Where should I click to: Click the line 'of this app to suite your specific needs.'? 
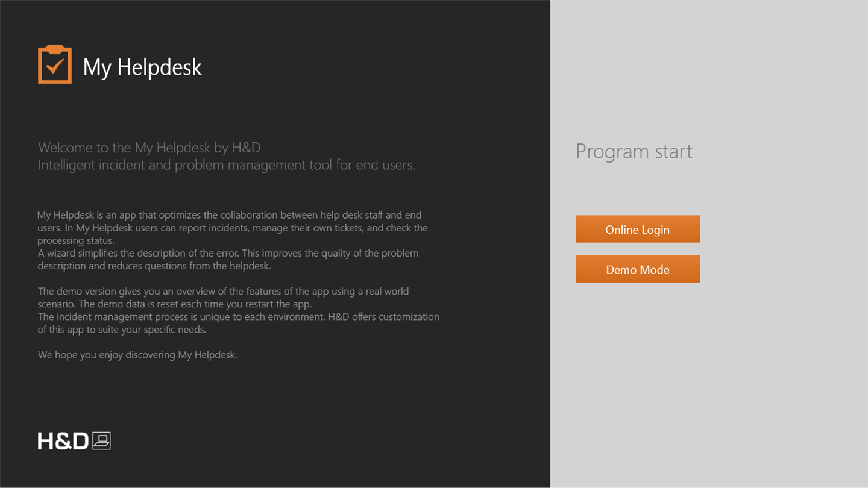pos(122,330)
